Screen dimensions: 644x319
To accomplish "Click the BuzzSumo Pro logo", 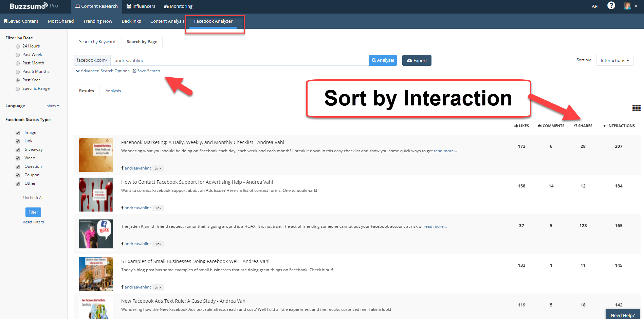I will tap(34, 6).
